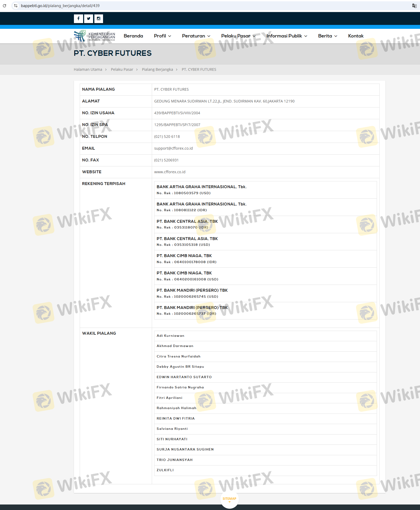Click the PT. CYBER FUTURES breadcrumb item
The width and height of the screenshot is (420, 510).
199,69
